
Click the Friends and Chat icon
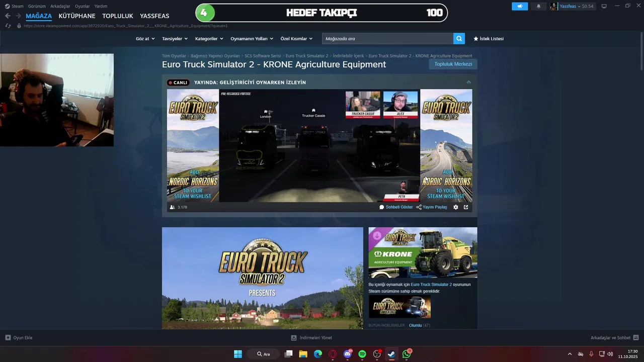click(636, 338)
